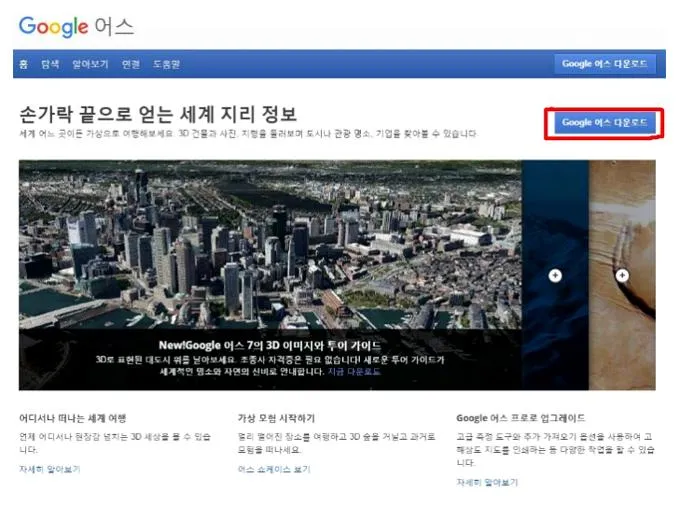Click the 손가락 끝으로 얻는 세계 지리 정보 headline
Viewport: 679px width, 506px height.
tap(158, 114)
